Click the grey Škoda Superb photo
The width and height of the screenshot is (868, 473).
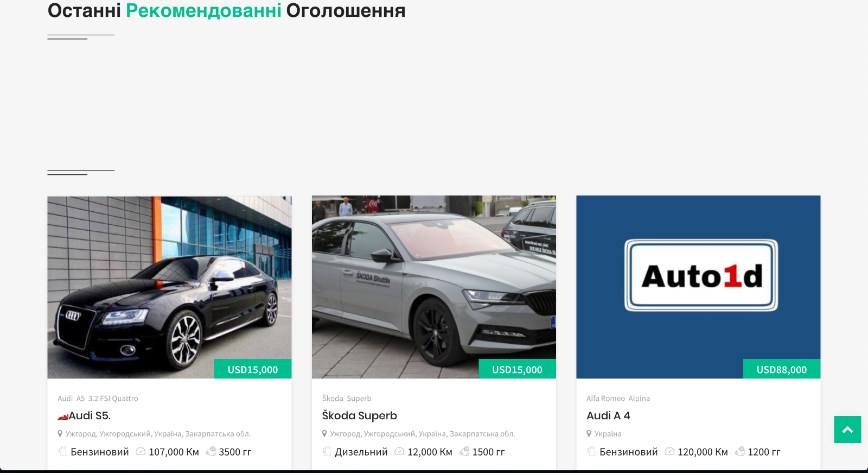(434, 287)
